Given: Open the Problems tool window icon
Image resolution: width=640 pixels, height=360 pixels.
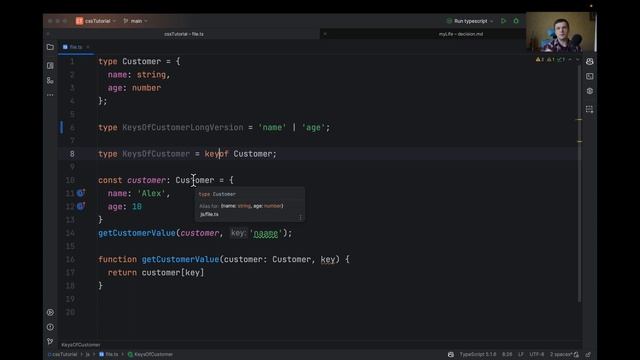Looking at the screenshot, I should point(50,327).
